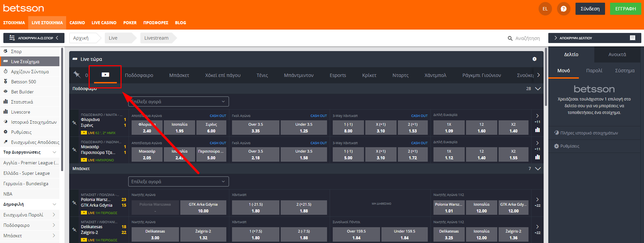Pin the Polonia Warszawa match
This screenshot has width=644, height=243.
pos(75,203)
